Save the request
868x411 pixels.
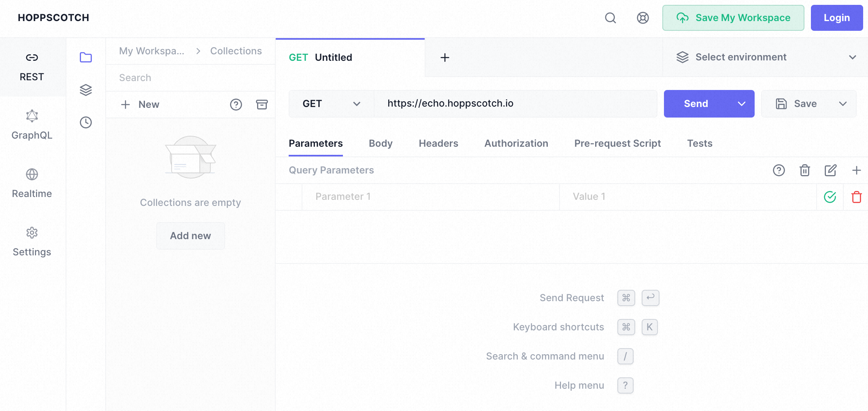click(796, 104)
